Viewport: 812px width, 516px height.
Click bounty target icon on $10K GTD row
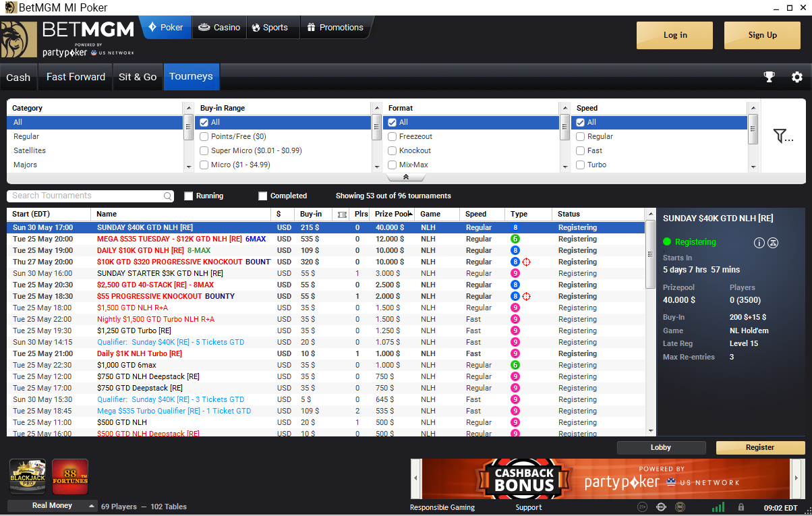click(x=527, y=262)
